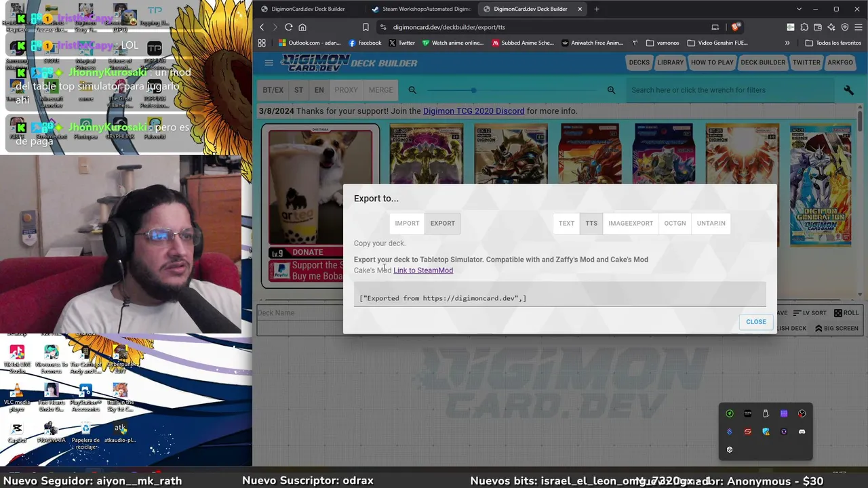Viewport: 868px width, 488px height.
Task: Close the Export dialog with CLOSE button
Action: point(755,322)
